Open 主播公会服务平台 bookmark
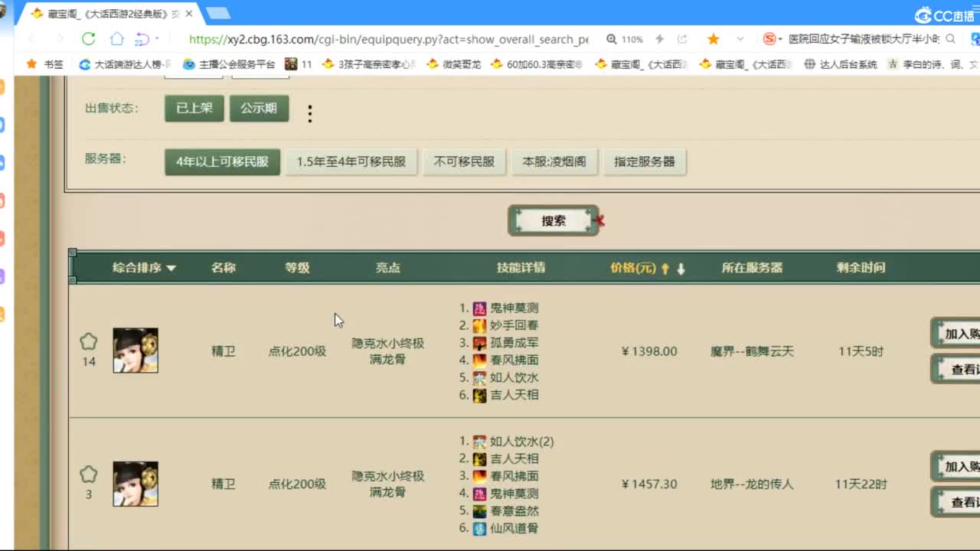 coord(229,64)
